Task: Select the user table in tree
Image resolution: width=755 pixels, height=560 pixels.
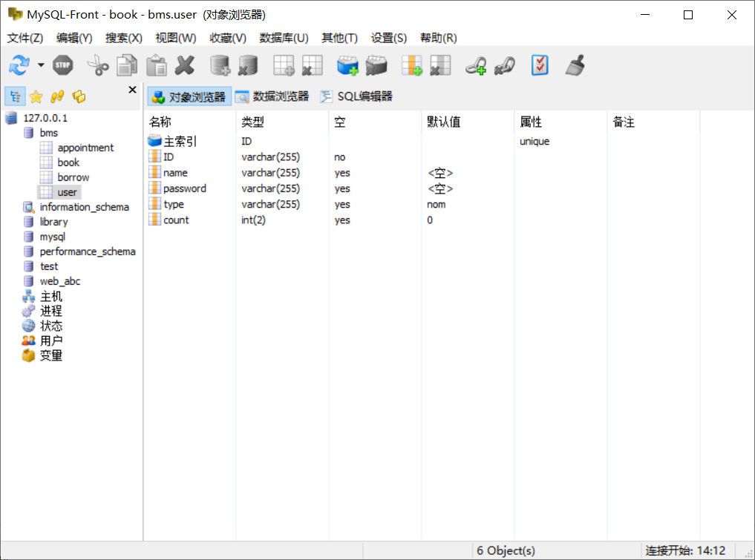Action: click(x=67, y=192)
